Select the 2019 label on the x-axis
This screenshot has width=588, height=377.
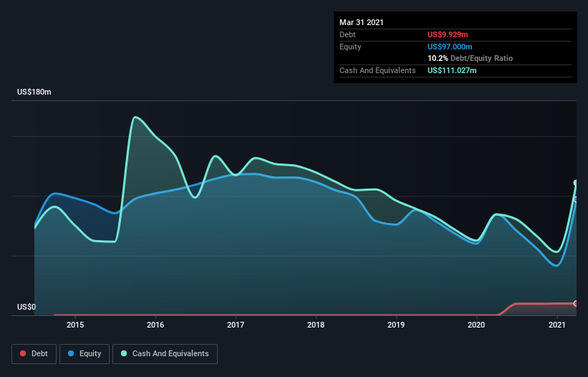(x=396, y=325)
